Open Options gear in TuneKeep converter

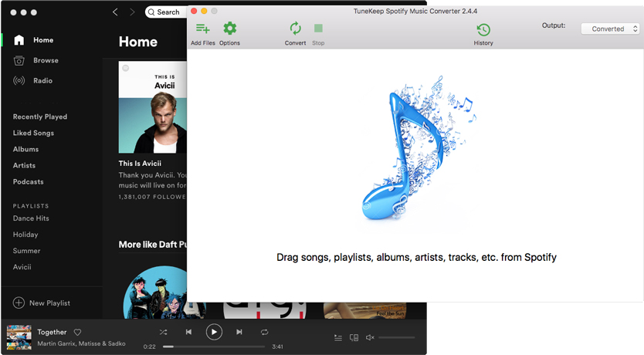[x=229, y=29]
